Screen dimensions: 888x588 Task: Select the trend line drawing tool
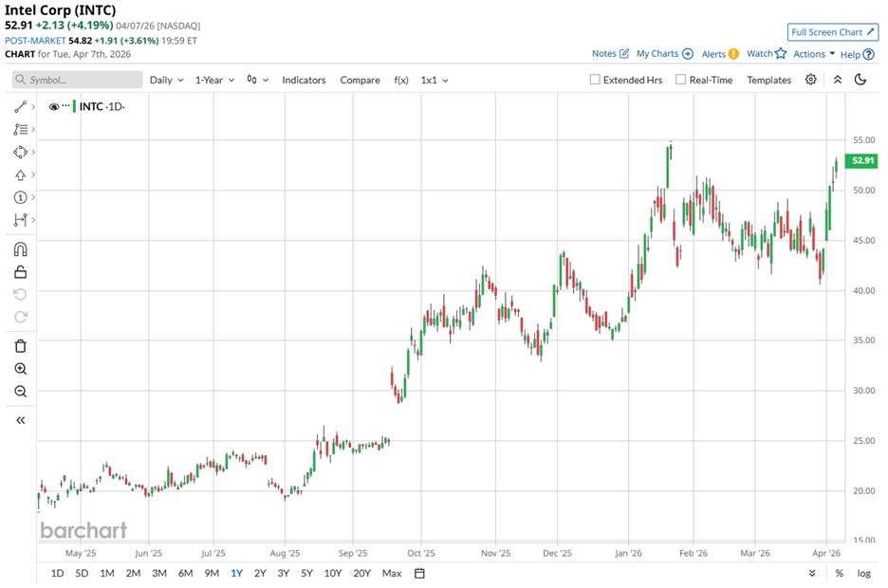[20, 106]
